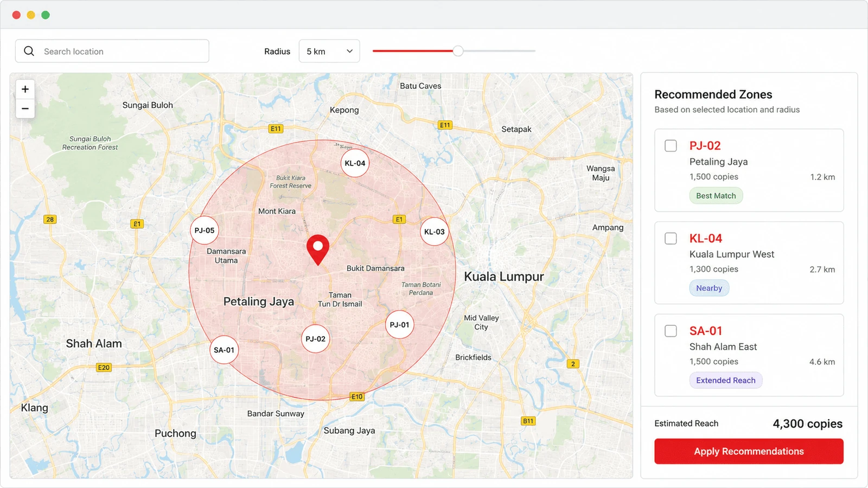Click the Best Match tag

pos(716,196)
